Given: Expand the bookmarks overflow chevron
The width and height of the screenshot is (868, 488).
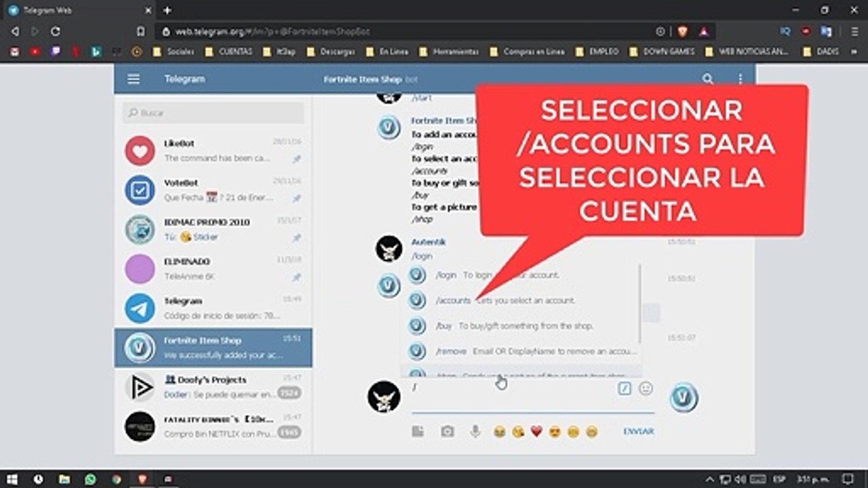Looking at the screenshot, I should [x=853, y=52].
